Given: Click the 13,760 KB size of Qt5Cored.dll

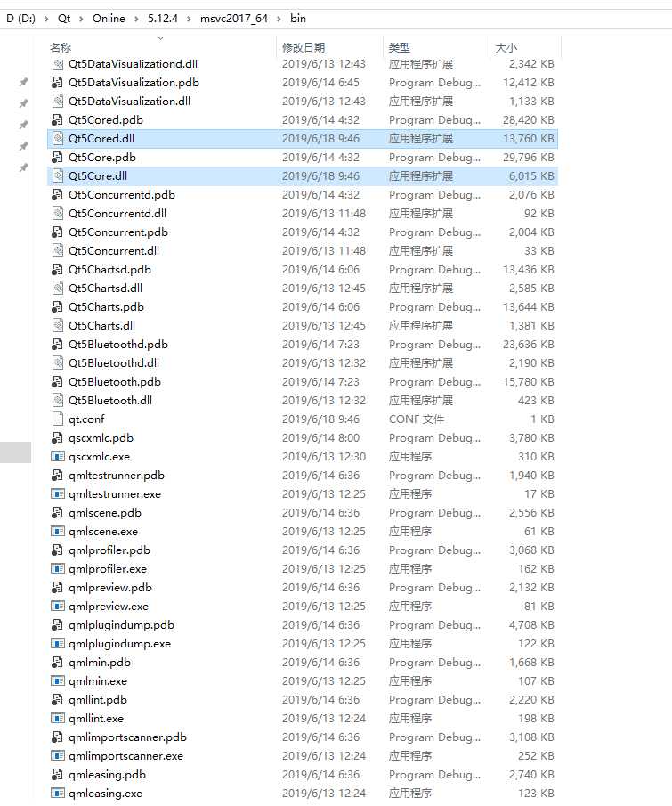Looking at the screenshot, I should [528, 139].
